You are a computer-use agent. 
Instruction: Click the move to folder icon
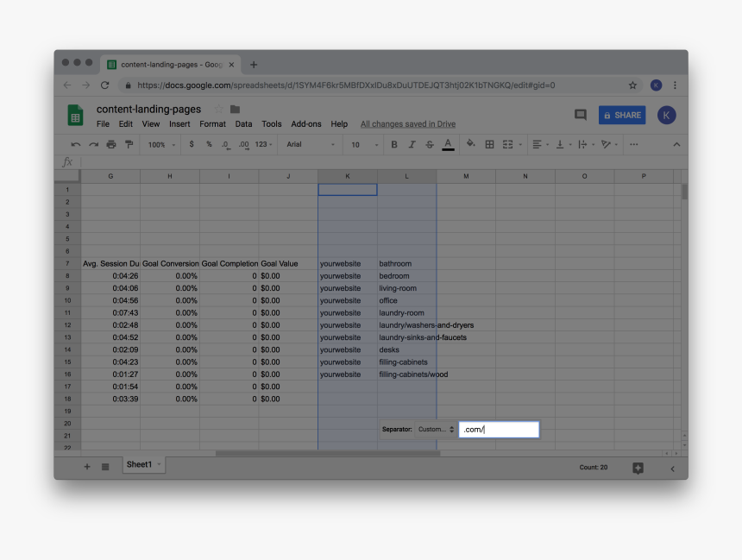tap(235, 110)
